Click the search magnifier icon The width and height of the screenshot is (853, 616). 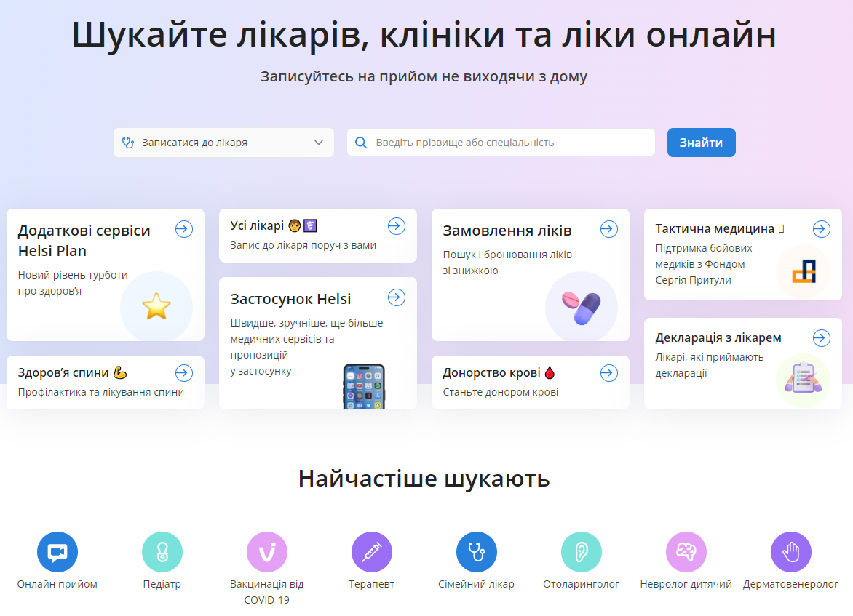[x=361, y=143]
